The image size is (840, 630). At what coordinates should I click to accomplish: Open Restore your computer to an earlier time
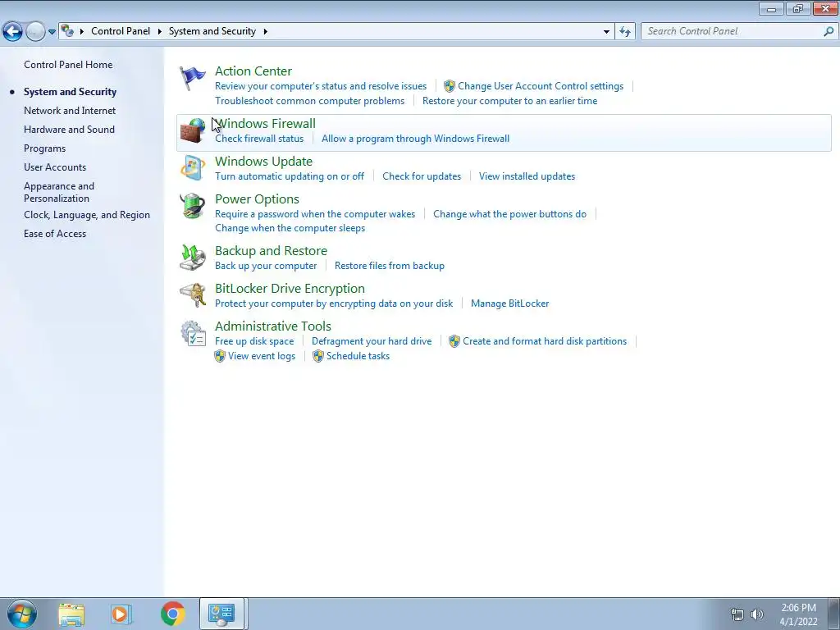pos(510,101)
